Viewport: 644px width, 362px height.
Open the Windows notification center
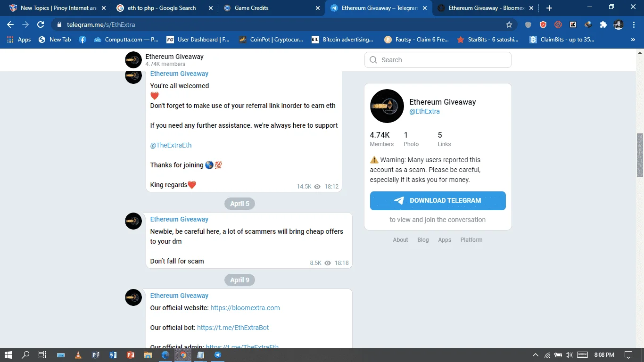tap(628, 355)
